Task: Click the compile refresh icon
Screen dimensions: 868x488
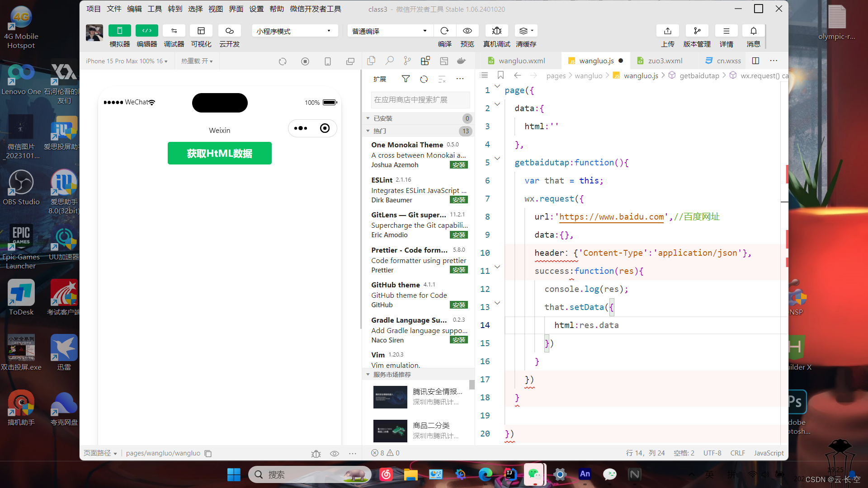Action: 444,31
